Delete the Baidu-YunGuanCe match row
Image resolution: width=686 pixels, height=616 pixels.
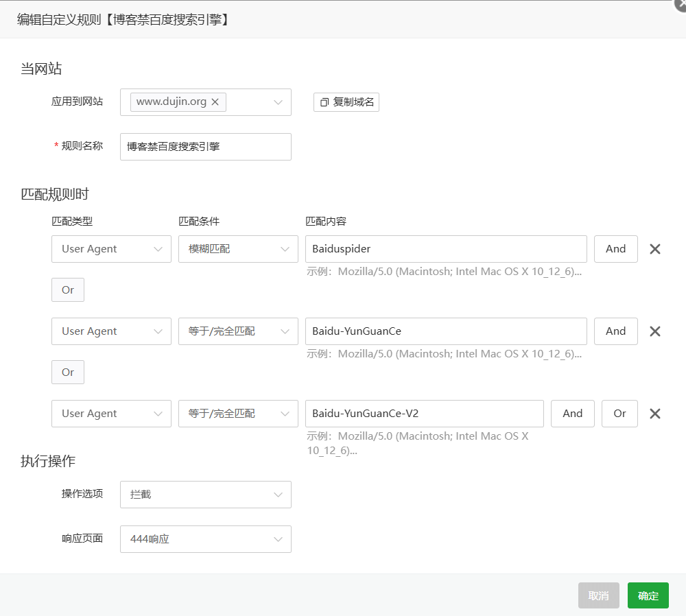coord(655,331)
